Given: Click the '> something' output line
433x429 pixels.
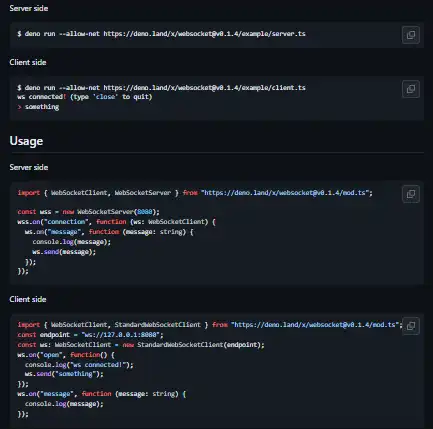Looking at the screenshot, I should coord(38,107).
